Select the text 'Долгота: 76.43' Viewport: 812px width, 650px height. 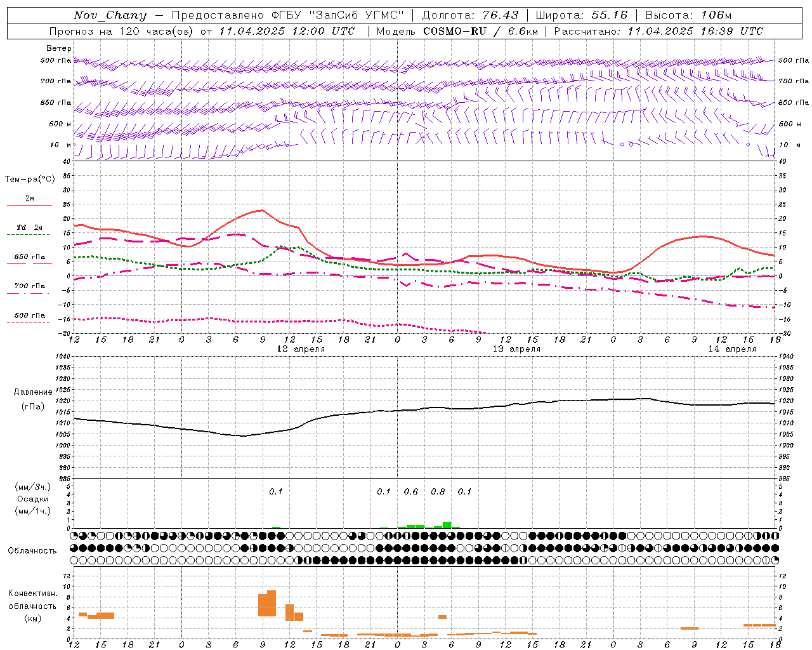point(470,15)
